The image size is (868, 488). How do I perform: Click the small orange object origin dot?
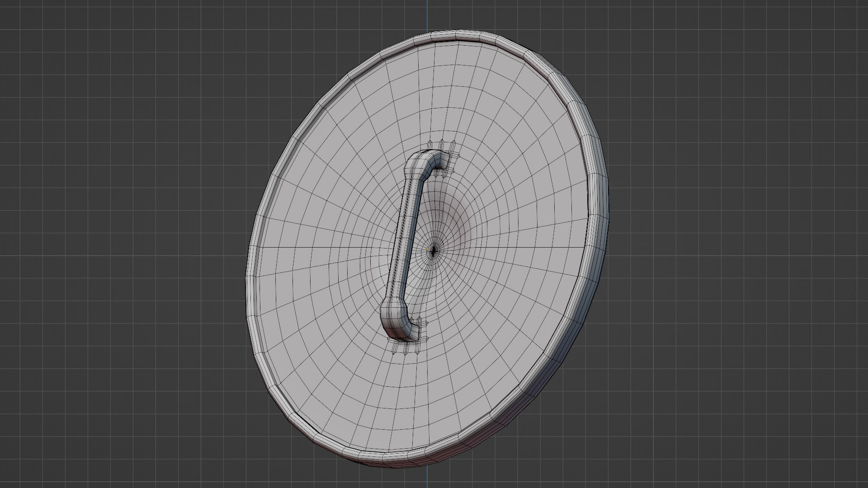pyautogui.click(x=427, y=249)
